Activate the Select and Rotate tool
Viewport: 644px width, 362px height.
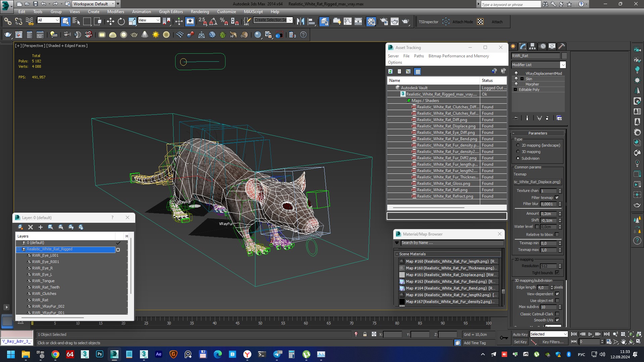coord(121,22)
